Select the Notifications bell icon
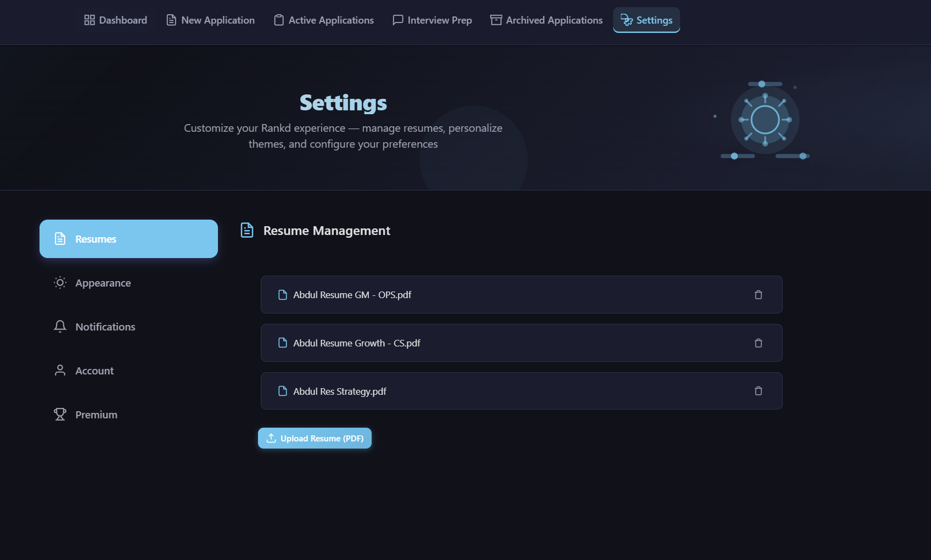Viewport: 931px width, 560px height. [60, 326]
